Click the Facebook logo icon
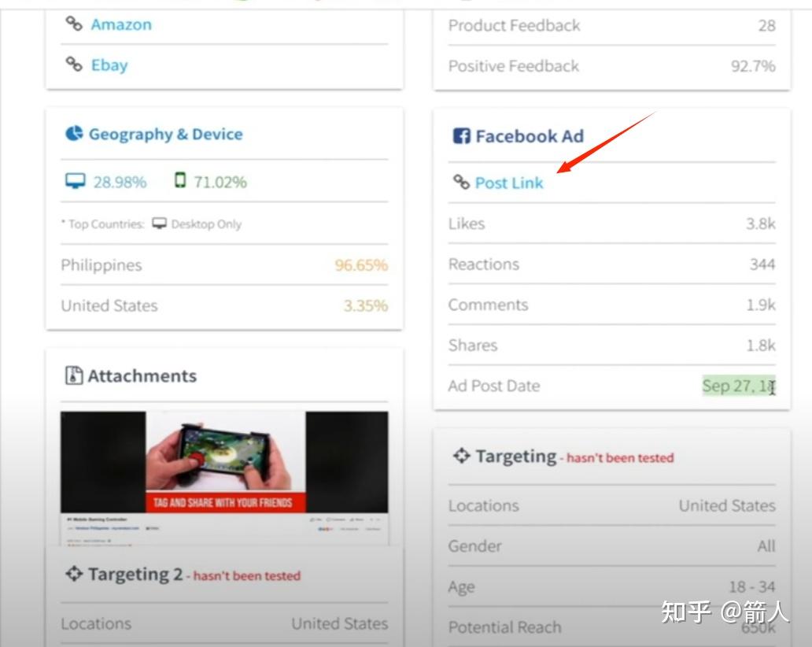 (461, 136)
